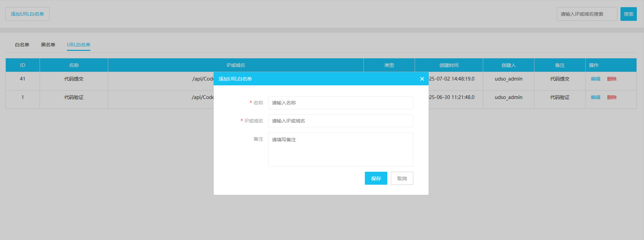Edit the 代码验证 row via 编辑

click(595, 97)
